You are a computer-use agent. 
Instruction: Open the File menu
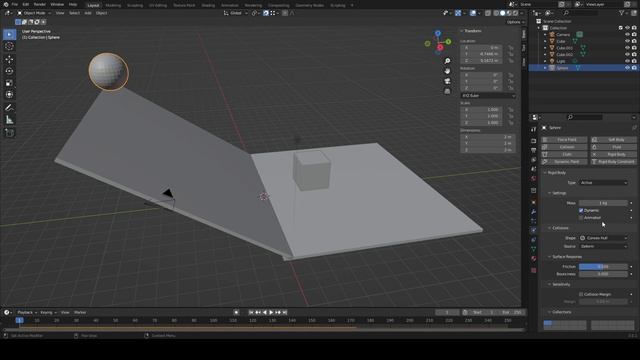point(15,4)
